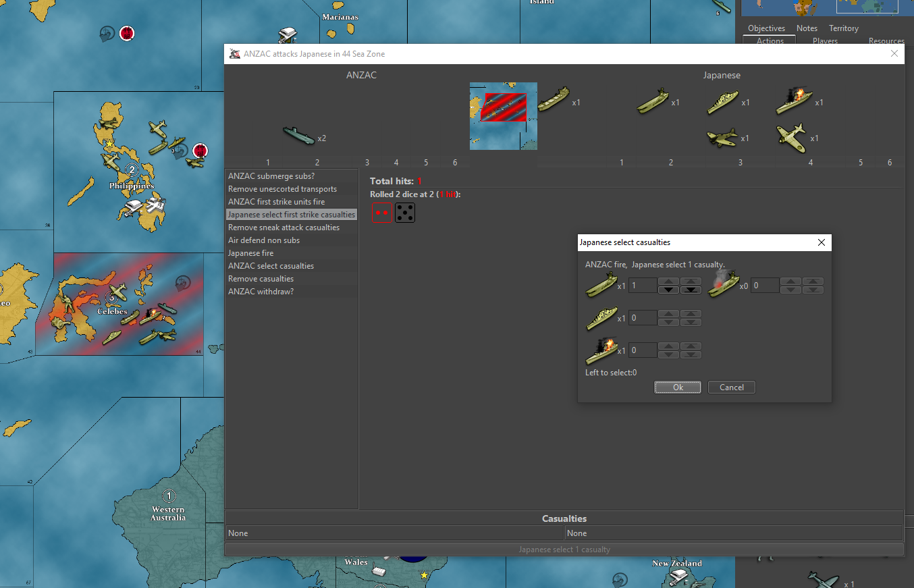Click the Japanese transport ship icon
The height and width of the screenshot is (588, 914).
click(554, 99)
